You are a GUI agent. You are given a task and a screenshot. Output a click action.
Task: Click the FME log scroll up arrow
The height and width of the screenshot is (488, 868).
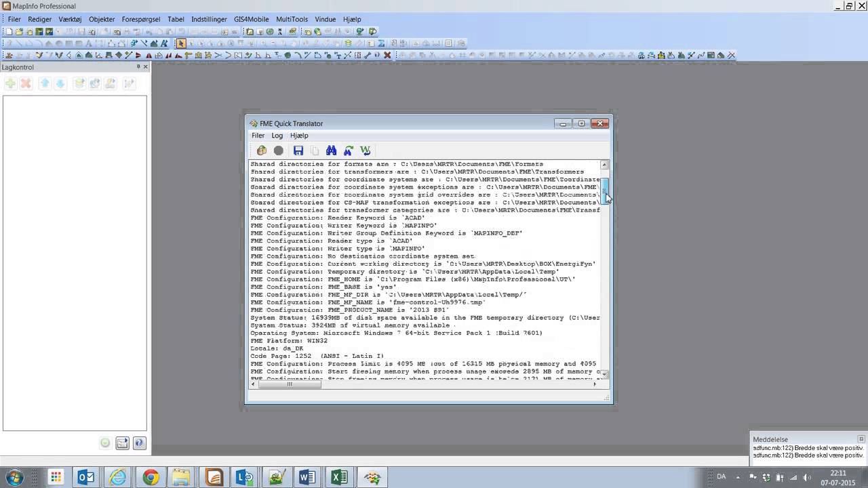click(605, 165)
